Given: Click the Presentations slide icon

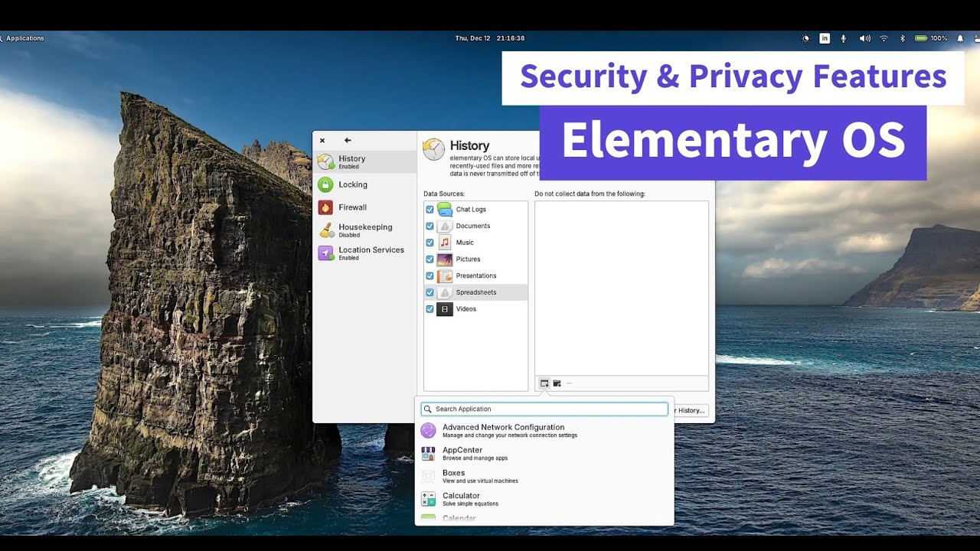Looking at the screenshot, I should 445,275.
